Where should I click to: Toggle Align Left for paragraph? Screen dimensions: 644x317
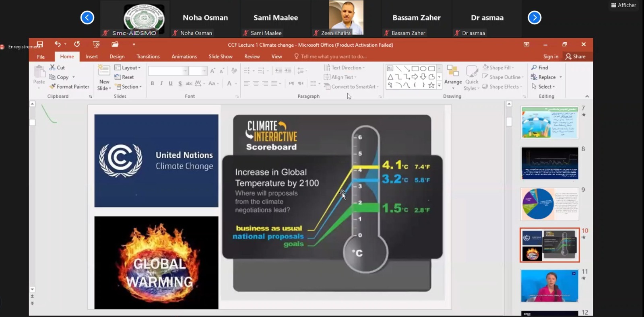247,83
